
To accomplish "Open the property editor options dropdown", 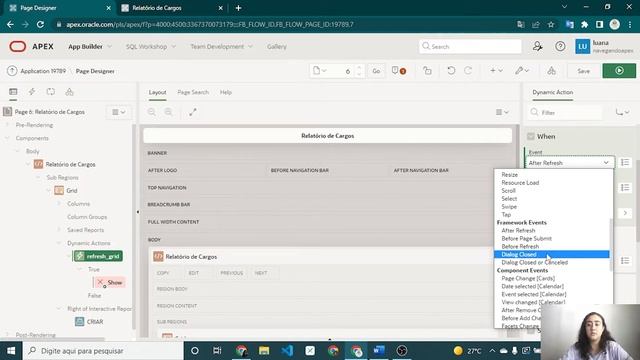I will 622,112.
